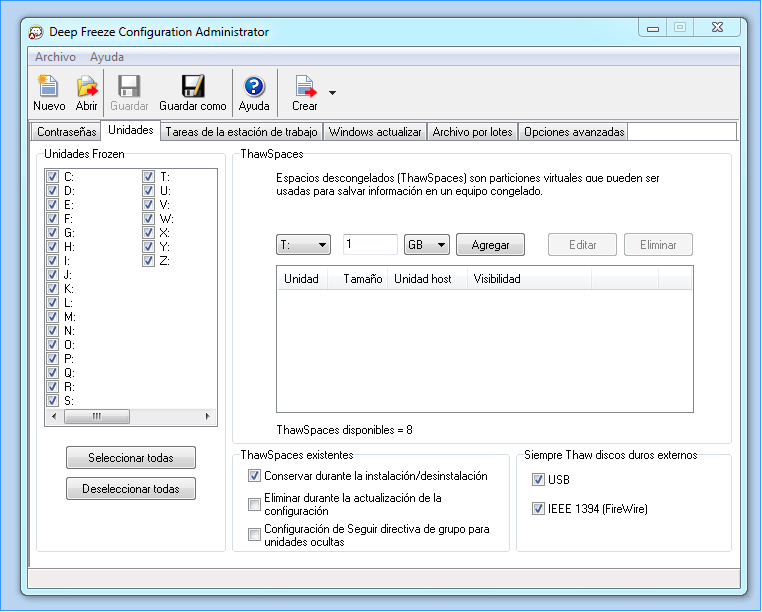Image resolution: width=762 pixels, height=612 pixels.
Task: Click the Agregar button
Action: pyautogui.click(x=490, y=245)
